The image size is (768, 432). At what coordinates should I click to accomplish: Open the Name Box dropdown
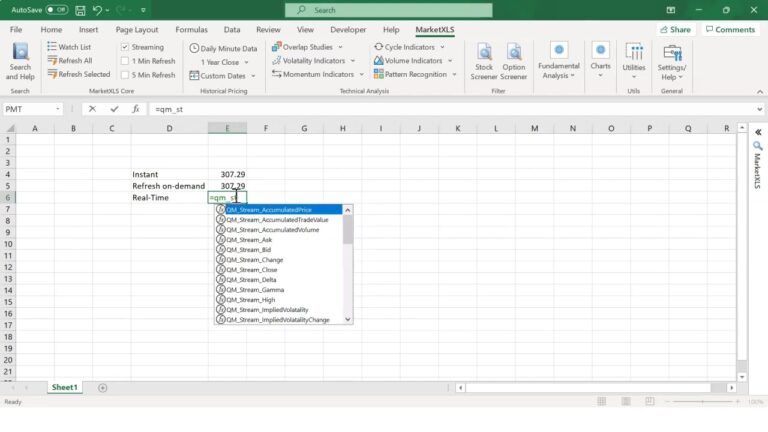point(58,109)
